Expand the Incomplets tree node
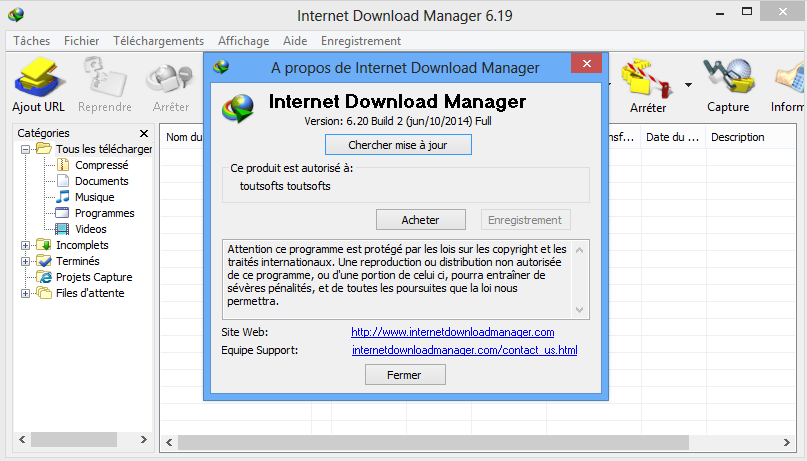This screenshot has height=461, width=807. coord(25,245)
